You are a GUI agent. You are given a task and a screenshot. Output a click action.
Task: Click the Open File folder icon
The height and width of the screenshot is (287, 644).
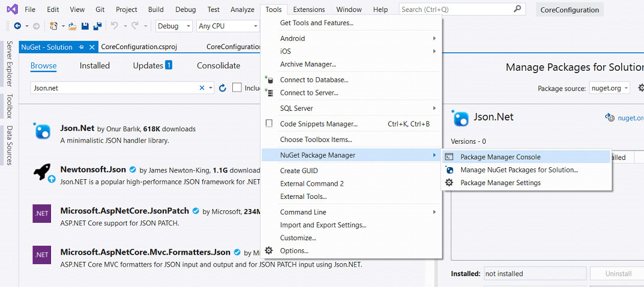(72, 26)
